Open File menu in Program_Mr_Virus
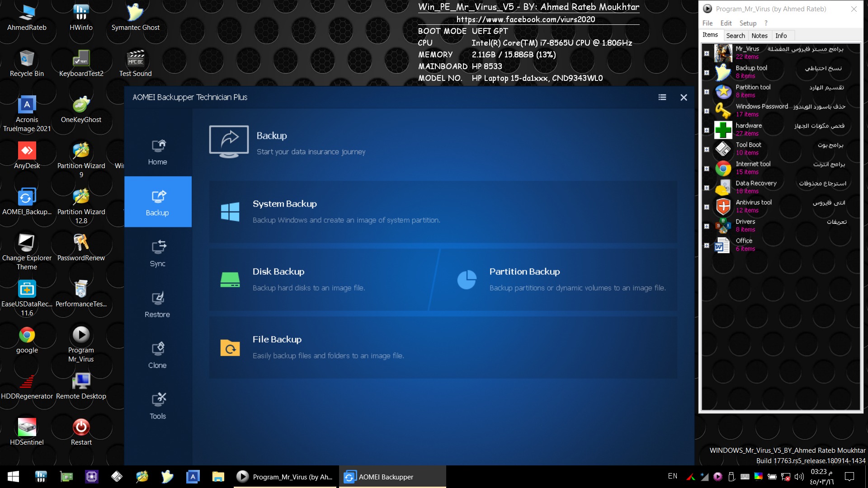This screenshot has height=488, width=868. (x=708, y=23)
